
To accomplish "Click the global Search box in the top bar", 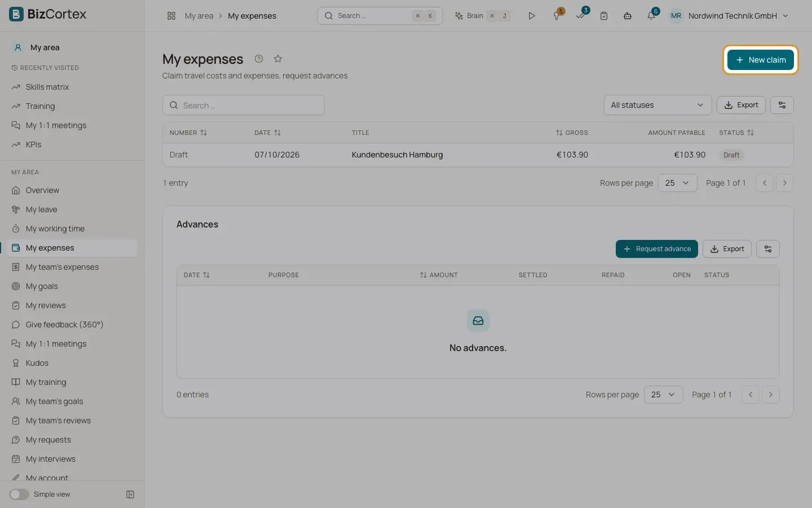I will point(380,16).
